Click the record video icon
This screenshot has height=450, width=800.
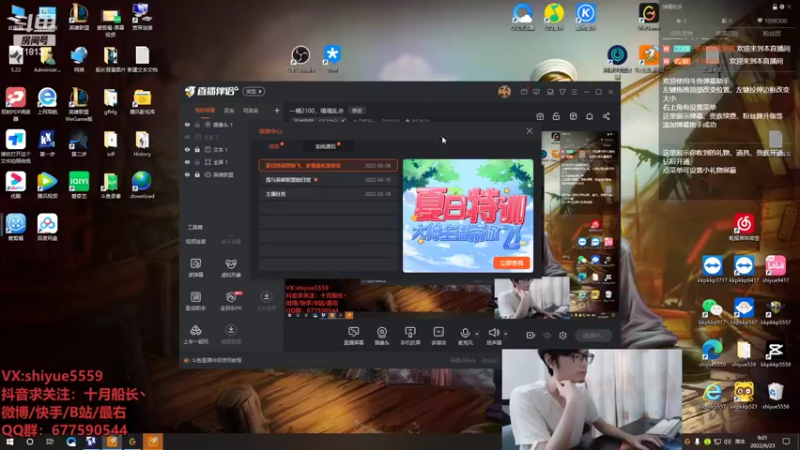tap(531, 336)
